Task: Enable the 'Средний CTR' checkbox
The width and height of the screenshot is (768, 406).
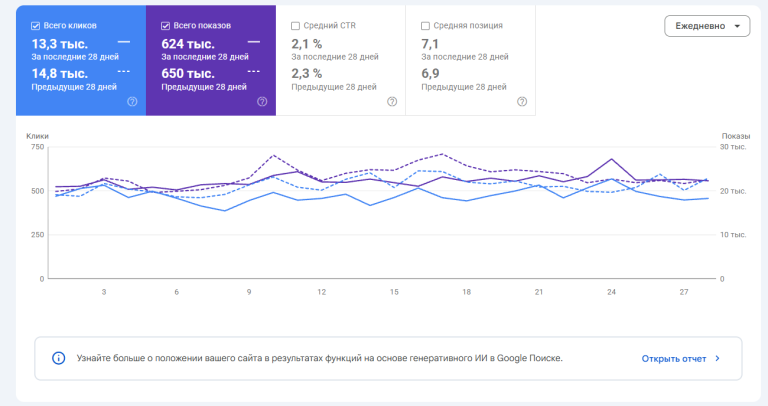Action: [295, 26]
